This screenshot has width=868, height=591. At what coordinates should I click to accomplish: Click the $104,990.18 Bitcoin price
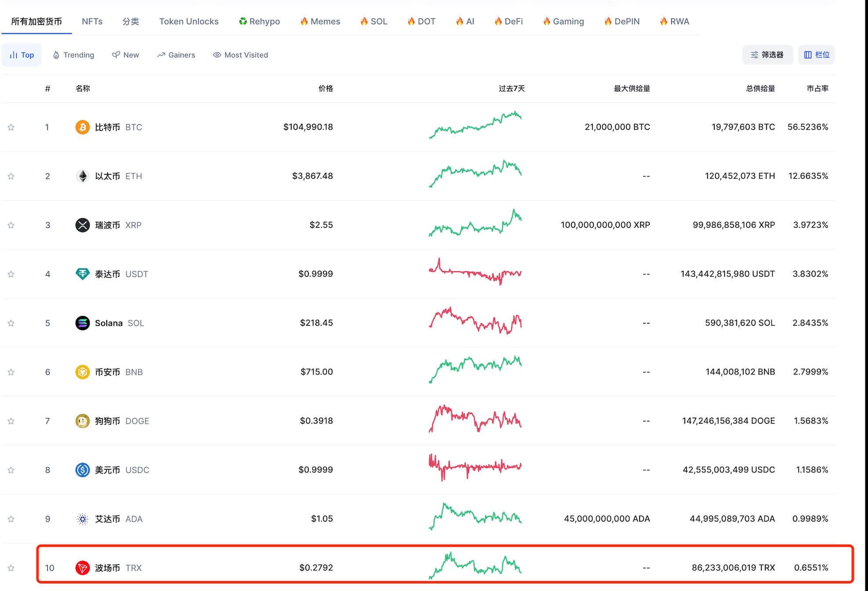pos(308,127)
